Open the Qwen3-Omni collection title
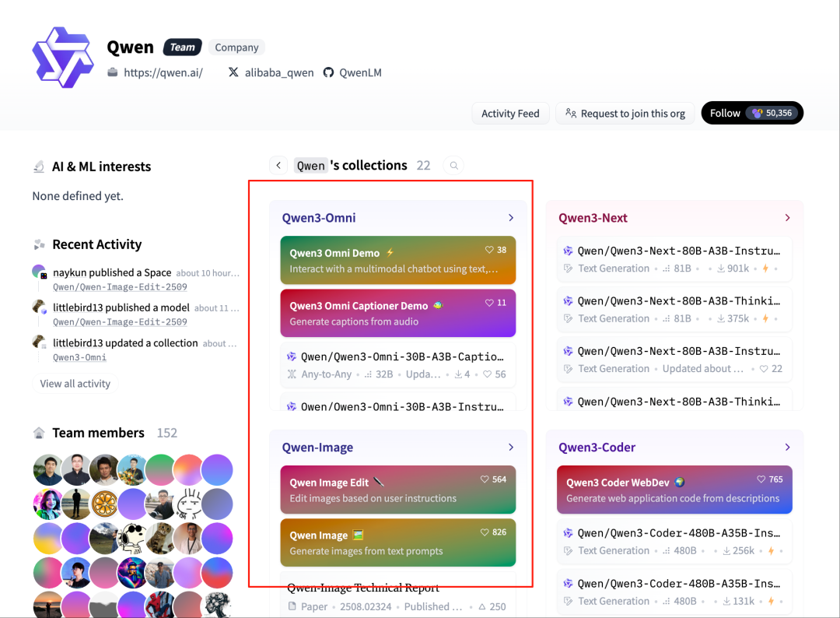840x618 pixels. (x=319, y=218)
